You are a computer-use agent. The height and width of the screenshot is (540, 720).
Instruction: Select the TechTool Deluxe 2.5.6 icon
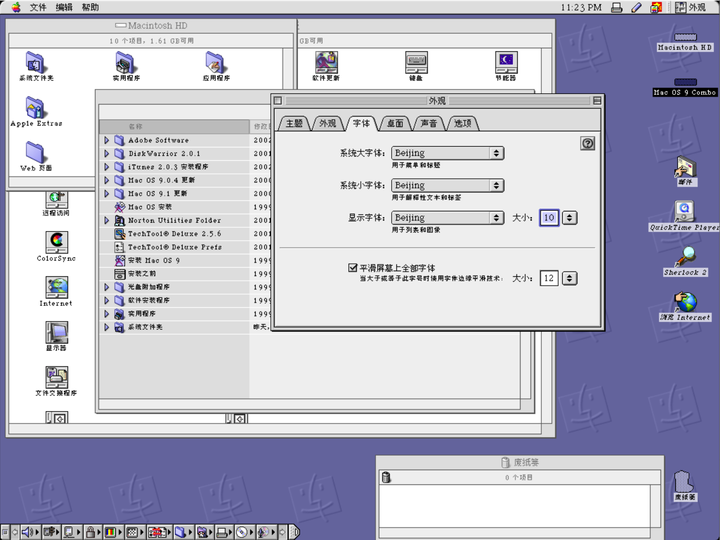pos(119,234)
